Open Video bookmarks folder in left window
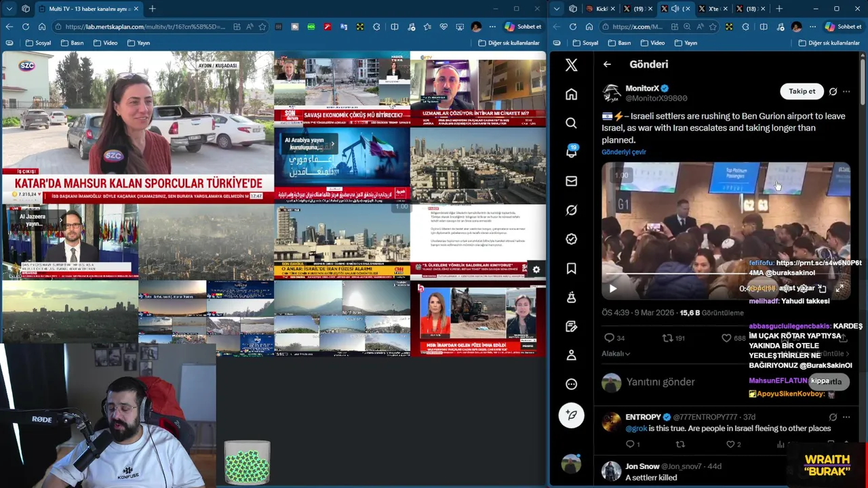This screenshot has width=868, height=488. [x=104, y=43]
